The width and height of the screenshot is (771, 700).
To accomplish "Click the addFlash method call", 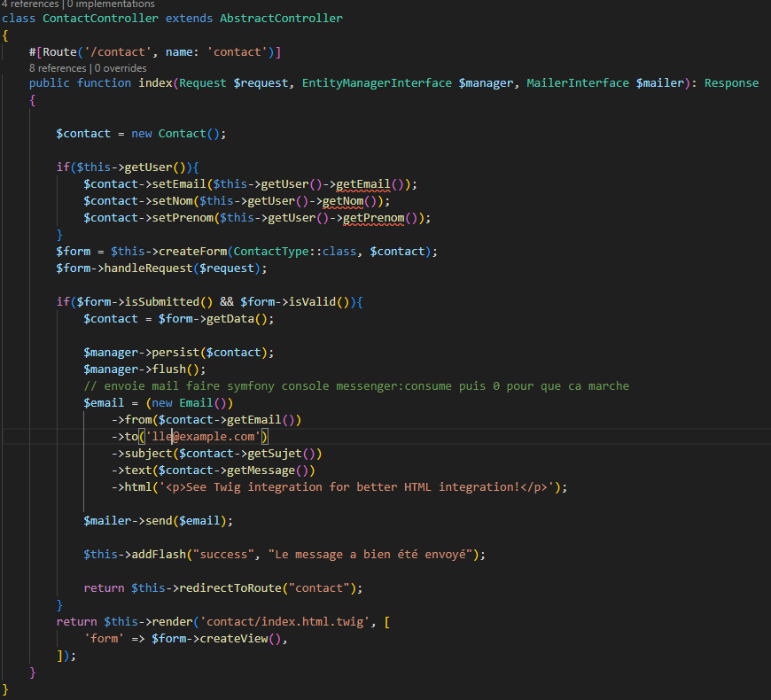I will (159, 555).
